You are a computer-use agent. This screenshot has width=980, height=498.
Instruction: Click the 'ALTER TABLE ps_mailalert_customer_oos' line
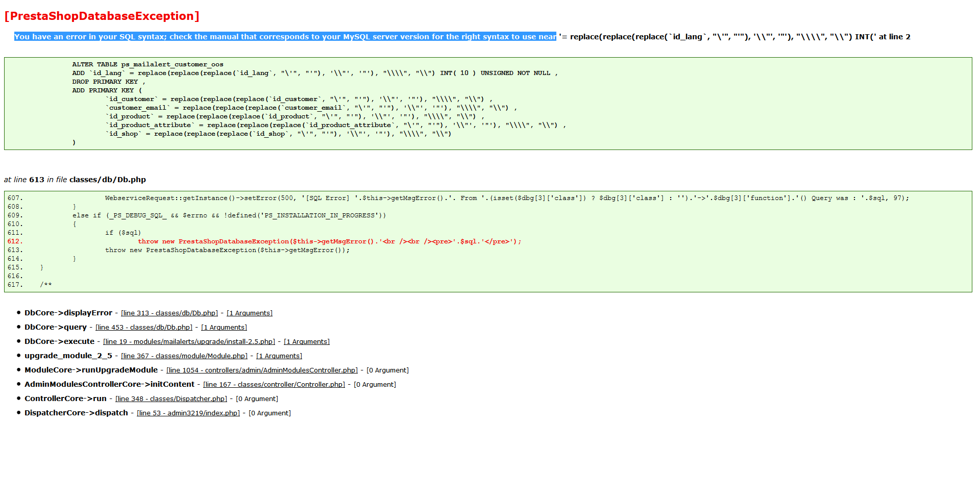tap(148, 64)
